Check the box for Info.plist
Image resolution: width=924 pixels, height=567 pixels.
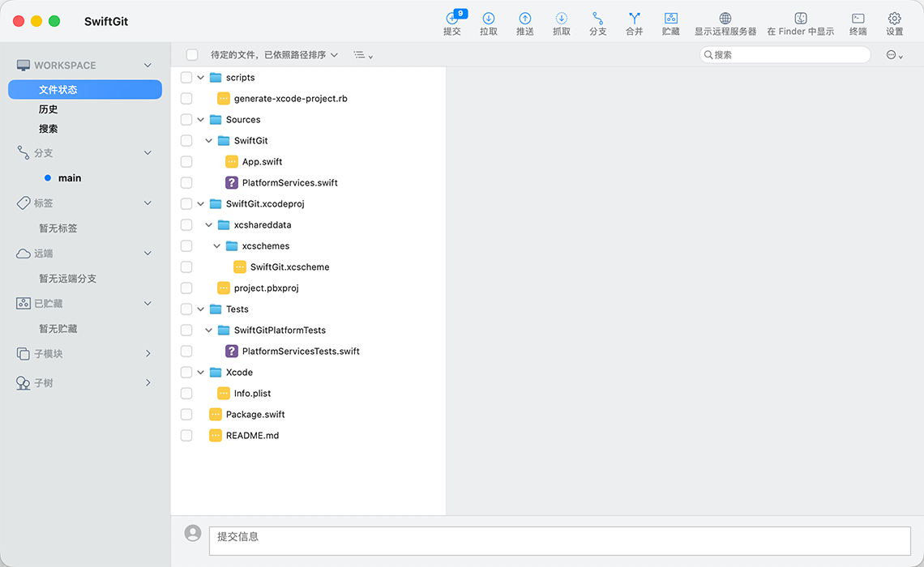(x=186, y=394)
